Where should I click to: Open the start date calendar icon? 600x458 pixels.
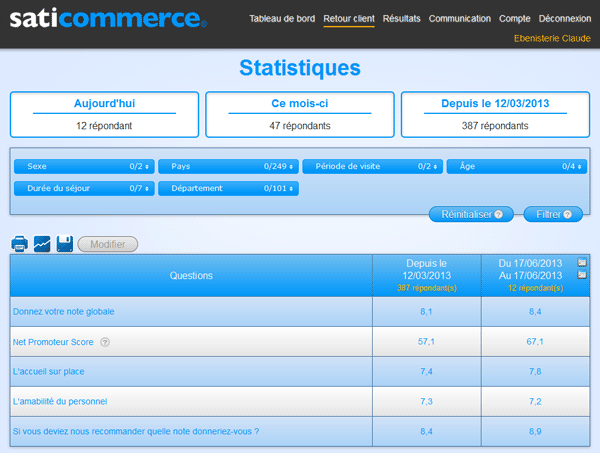[583, 262]
